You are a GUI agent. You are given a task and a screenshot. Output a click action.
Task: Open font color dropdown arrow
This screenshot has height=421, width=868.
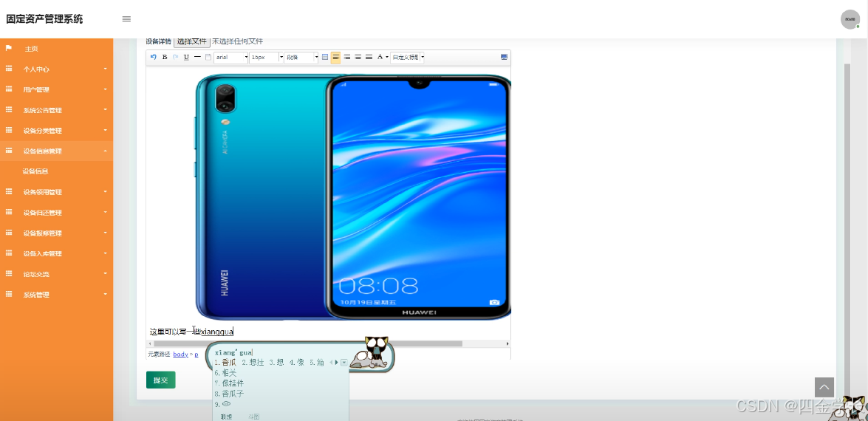(386, 57)
